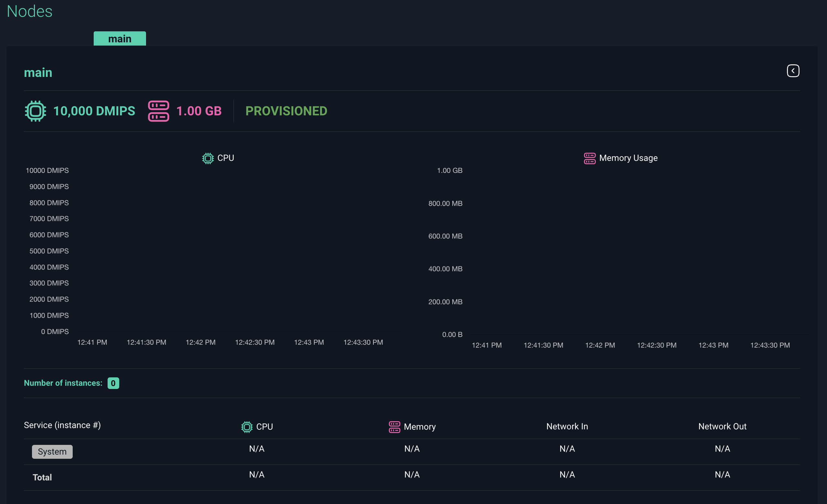Viewport: 827px width, 504px height.
Task: Click the CPU icon in table header
Action: (x=247, y=427)
